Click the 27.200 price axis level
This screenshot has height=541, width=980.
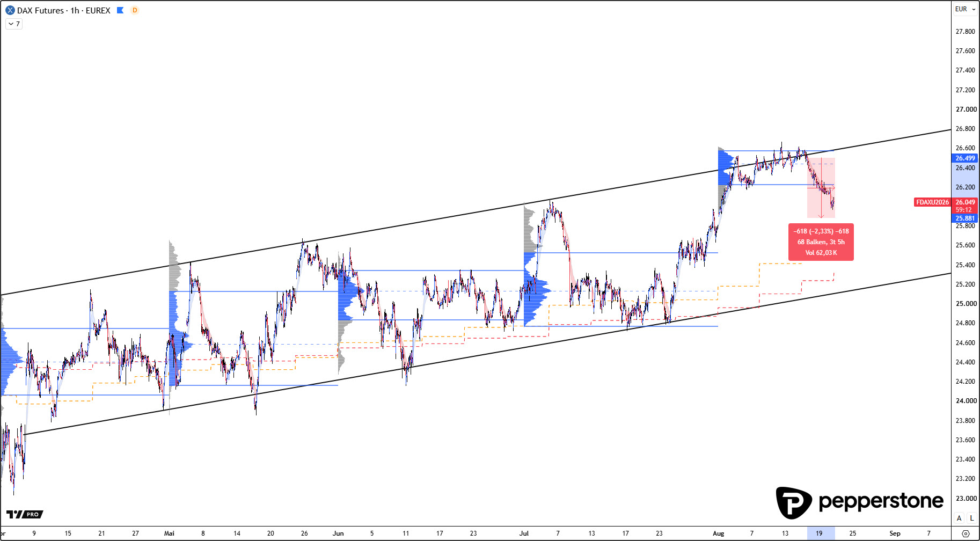(965, 90)
